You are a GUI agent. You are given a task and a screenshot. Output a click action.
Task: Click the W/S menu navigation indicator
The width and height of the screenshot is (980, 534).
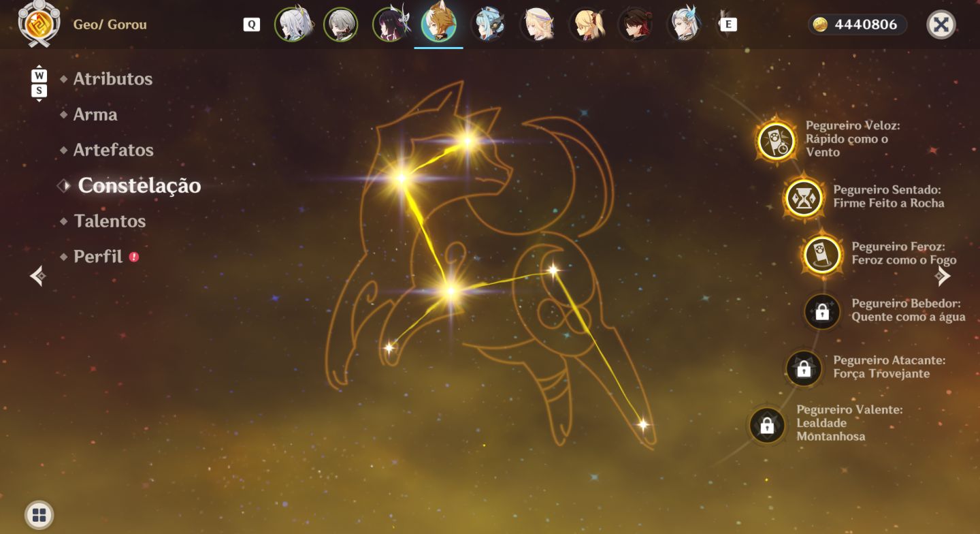pyautogui.click(x=39, y=83)
